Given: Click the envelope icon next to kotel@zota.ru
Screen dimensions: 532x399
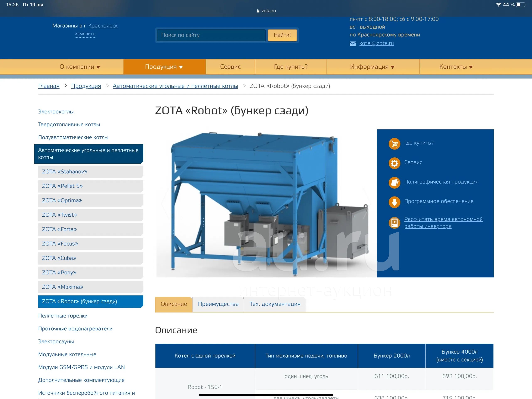Looking at the screenshot, I should [353, 43].
